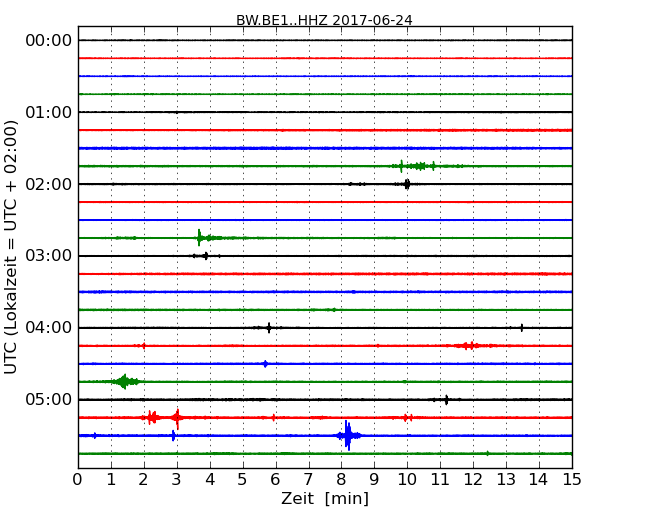Viewport: 650px width, 520px height.
Task: Pick the red burst near minute 12
Action: point(468,345)
